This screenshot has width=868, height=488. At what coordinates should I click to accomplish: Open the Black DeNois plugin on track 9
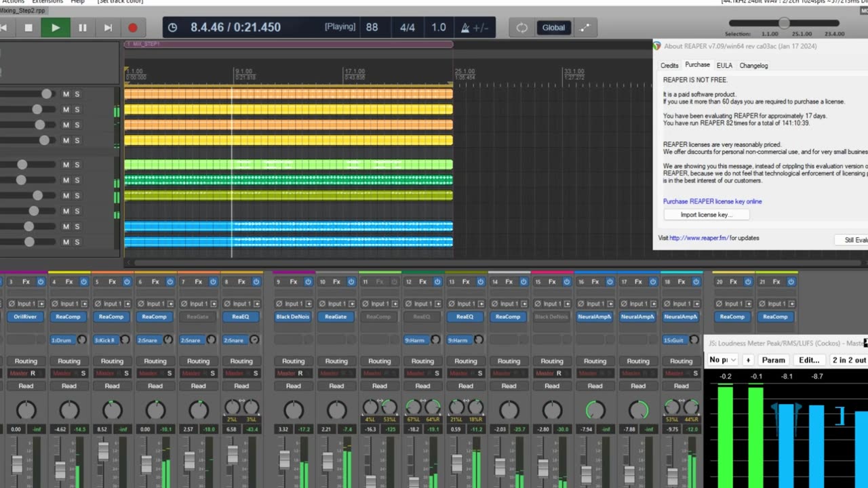click(293, 317)
